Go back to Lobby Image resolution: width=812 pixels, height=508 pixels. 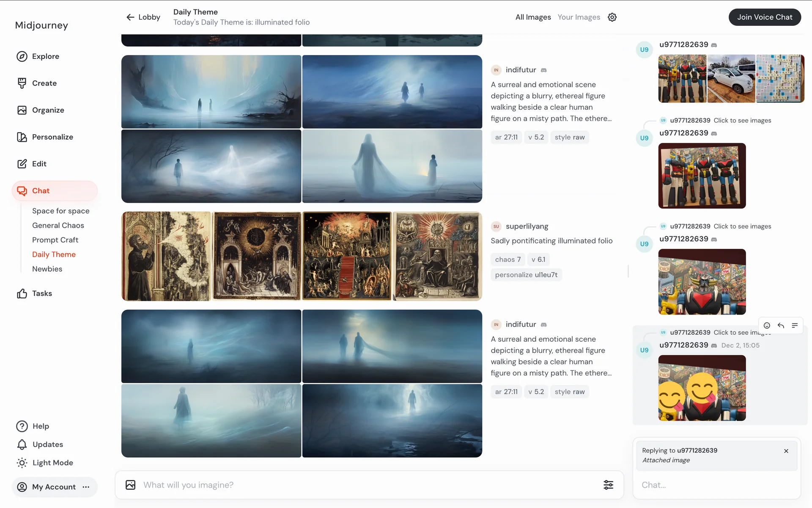pos(143,17)
